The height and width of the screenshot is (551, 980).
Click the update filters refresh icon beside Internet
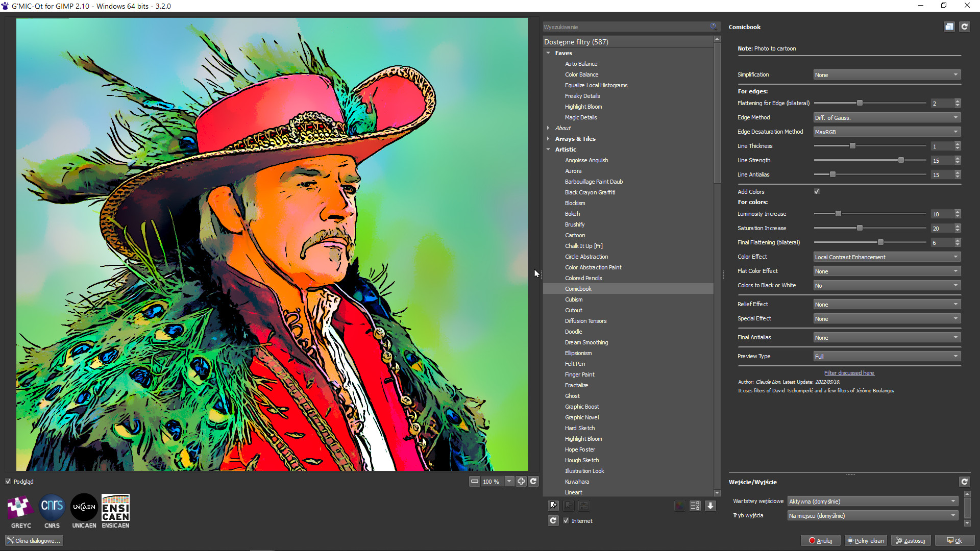[553, 520]
